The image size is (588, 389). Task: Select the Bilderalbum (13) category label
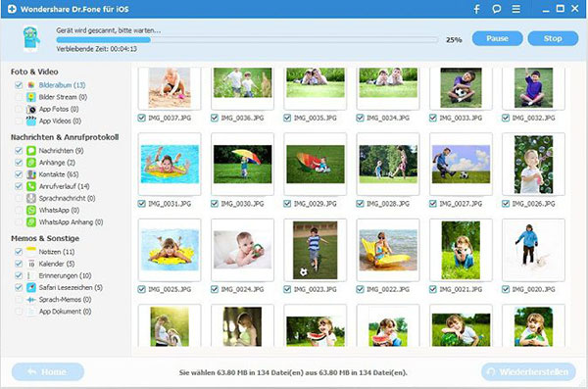coord(63,85)
